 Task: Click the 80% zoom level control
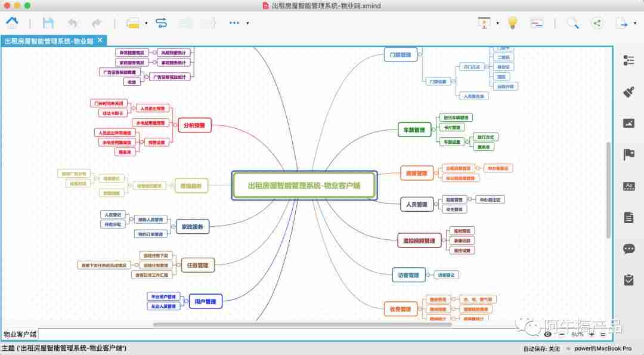[575, 335]
